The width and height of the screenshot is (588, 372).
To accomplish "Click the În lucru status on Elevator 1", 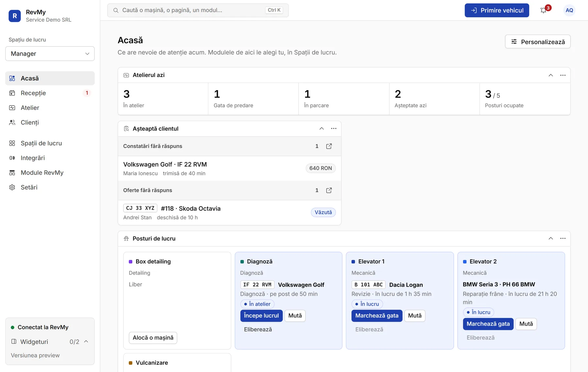I will pos(367,304).
